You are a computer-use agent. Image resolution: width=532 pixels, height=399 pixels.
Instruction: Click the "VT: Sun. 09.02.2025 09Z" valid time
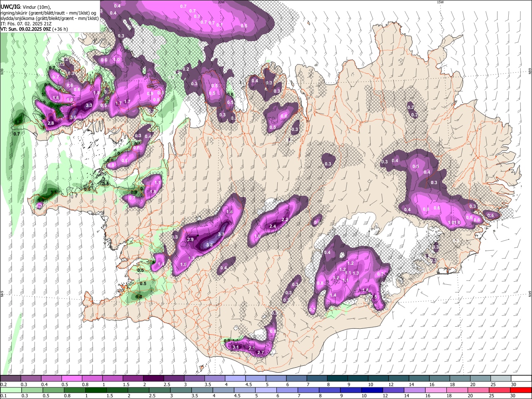tap(25, 29)
